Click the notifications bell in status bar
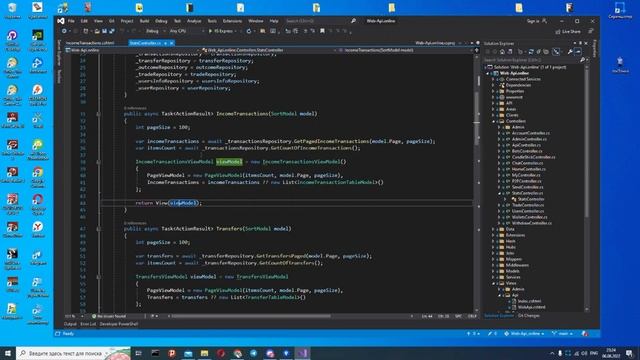Image resolution: width=640 pixels, height=360 pixels. [585, 333]
